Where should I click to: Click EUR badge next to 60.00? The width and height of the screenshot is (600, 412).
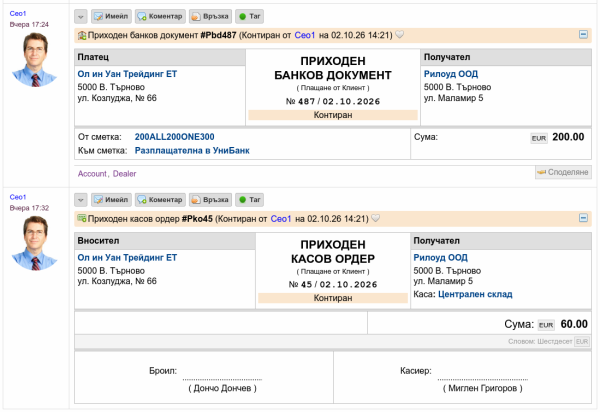[546, 325]
